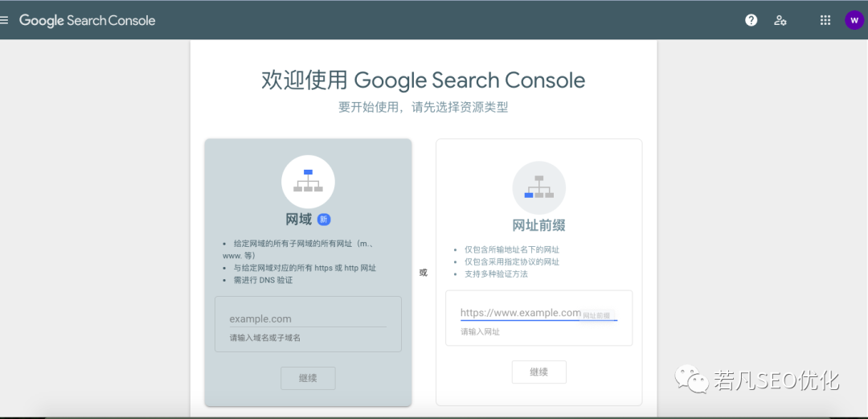Click the 仅包含所输地址名下的网址 bullet
This screenshot has width=868, height=419.
tap(512, 250)
